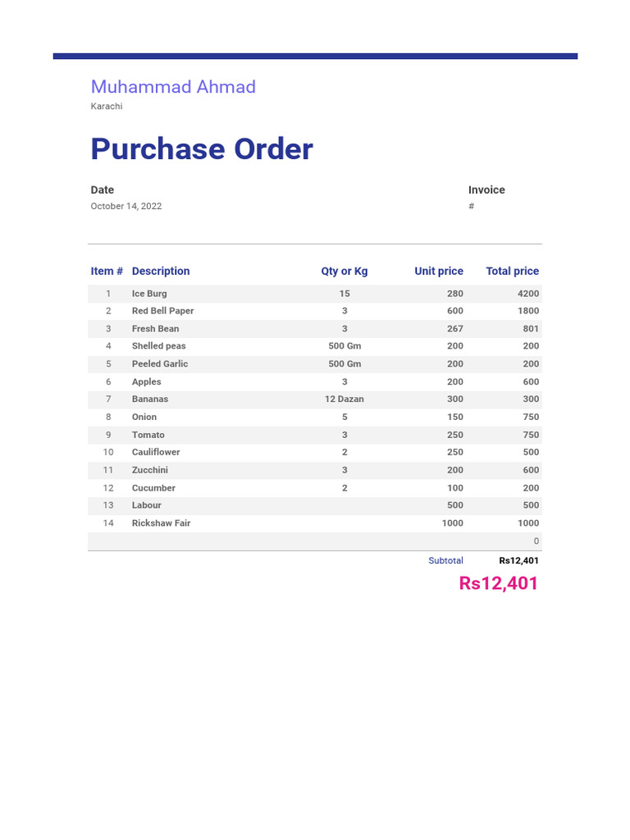Click the Qty or Kg column header
The image size is (630, 840).
click(x=345, y=271)
